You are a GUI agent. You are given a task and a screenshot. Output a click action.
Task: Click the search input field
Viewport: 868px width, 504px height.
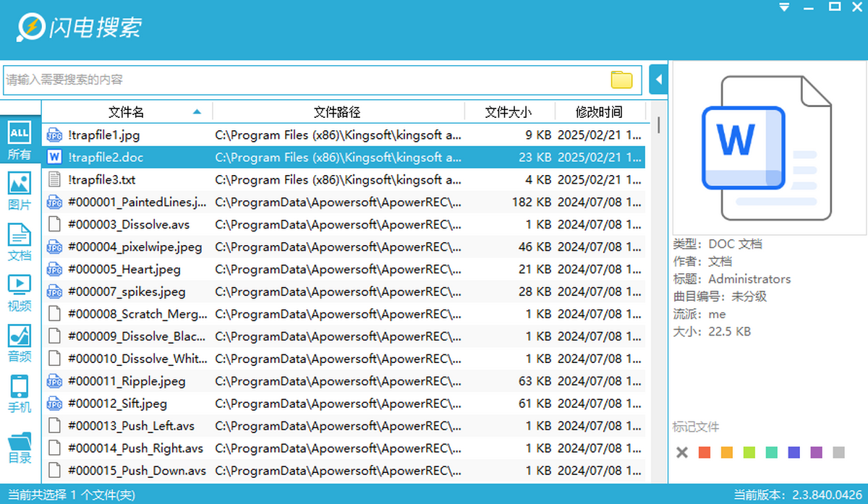tap(304, 80)
